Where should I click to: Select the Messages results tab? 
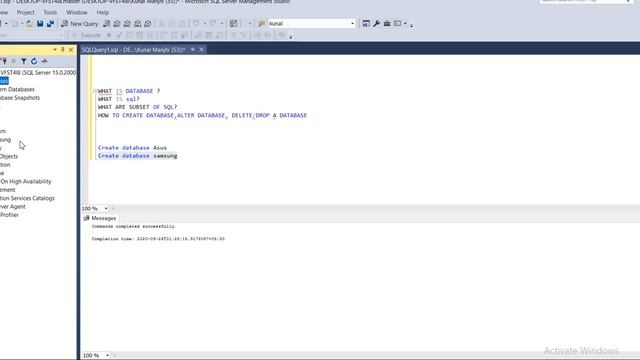(100, 218)
